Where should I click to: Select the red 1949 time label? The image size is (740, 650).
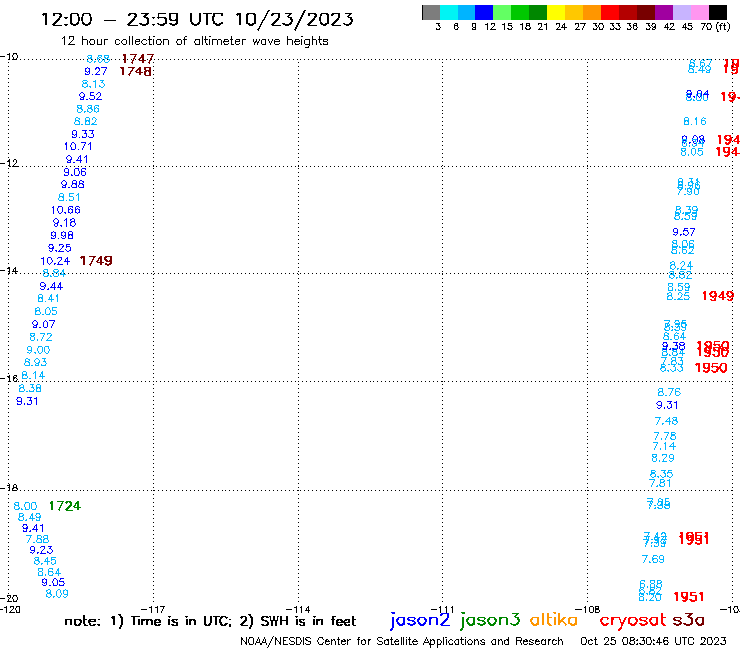[x=718, y=296]
